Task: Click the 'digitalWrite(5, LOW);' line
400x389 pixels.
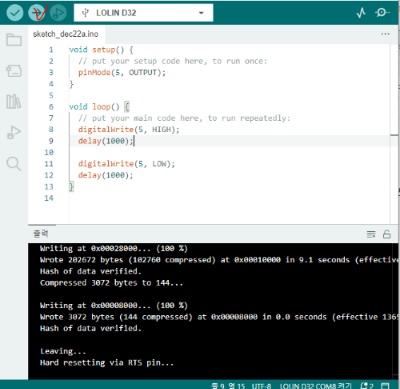Action: (x=126, y=164)
